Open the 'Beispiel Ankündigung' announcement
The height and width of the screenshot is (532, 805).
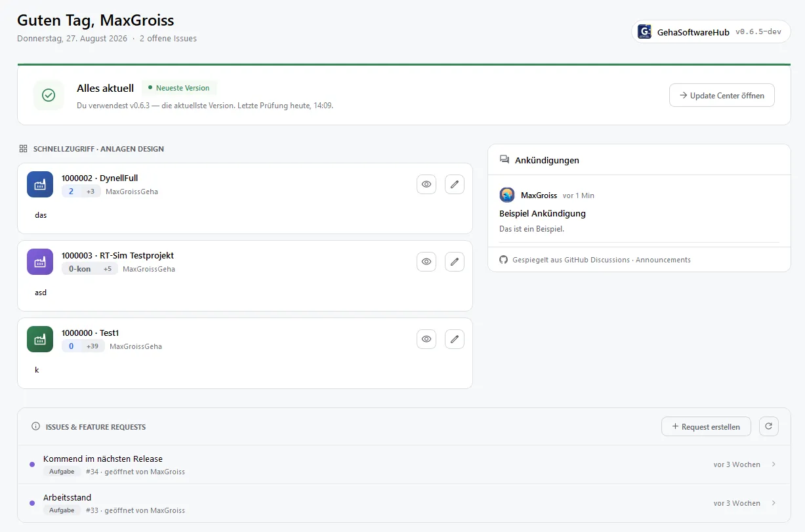(x=543, y=213)
